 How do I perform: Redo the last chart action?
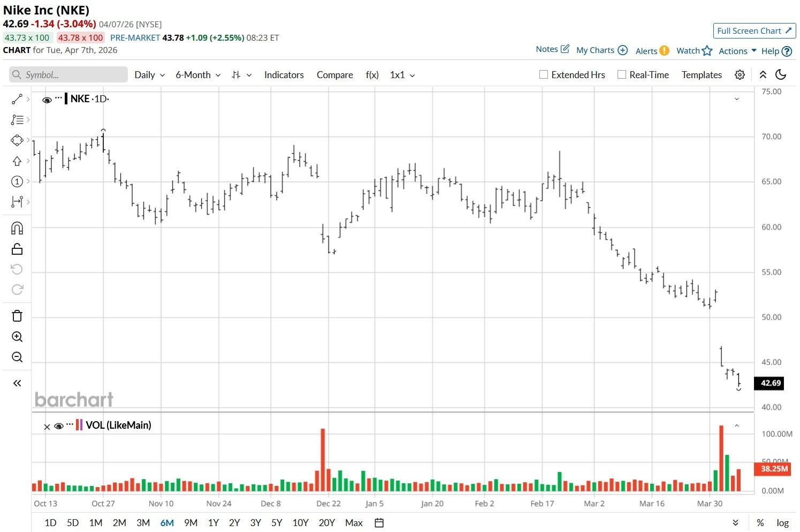coord(17,290)
